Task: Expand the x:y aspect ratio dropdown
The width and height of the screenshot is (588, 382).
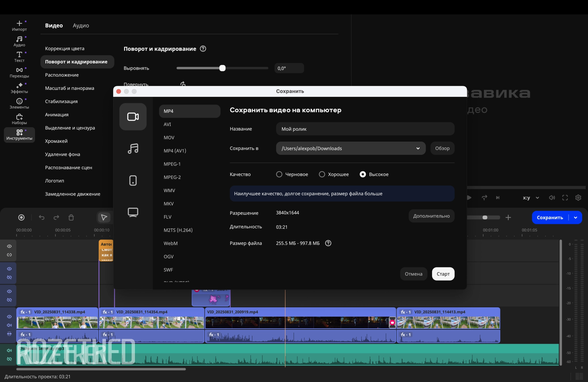Action: coord(537,198)
